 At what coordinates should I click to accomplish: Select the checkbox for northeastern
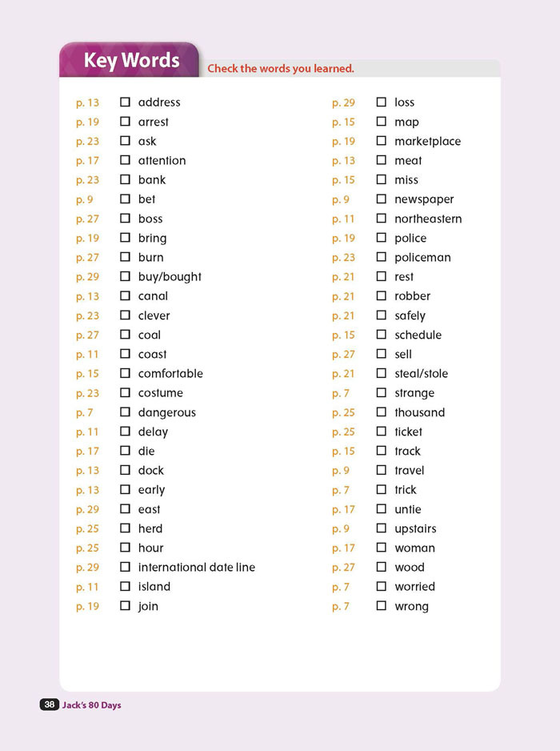click(381, 218)
